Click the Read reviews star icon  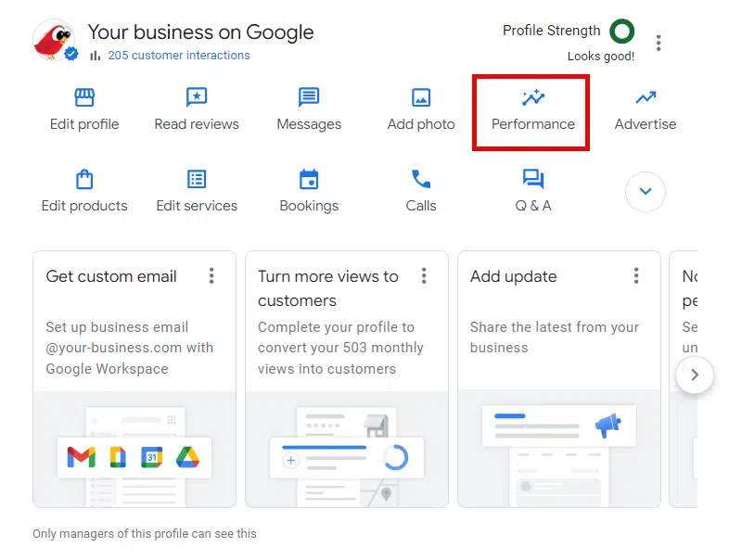tap(197, 97)
